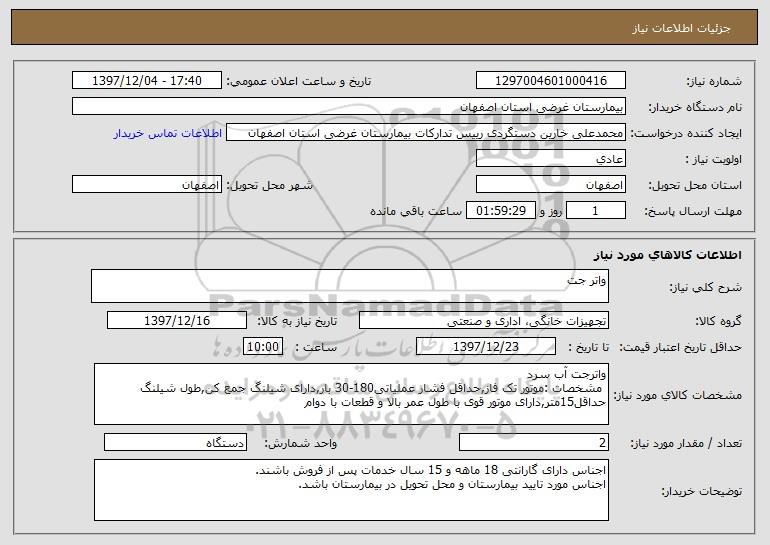This screenshot has height=545, width=770.
Task: Click the header title جزئیات اطلاعات نیاز
Action: 682,28
